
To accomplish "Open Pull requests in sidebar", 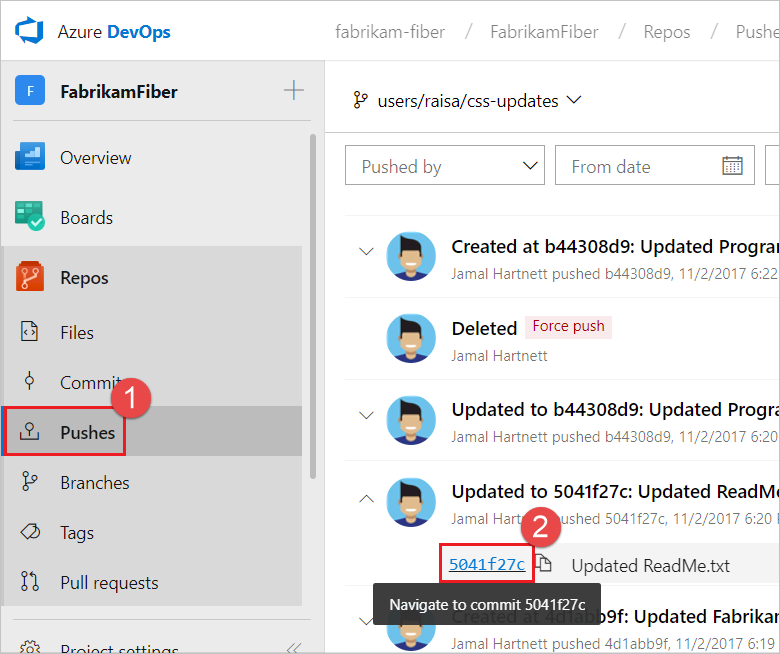I will tap(109, 582).
